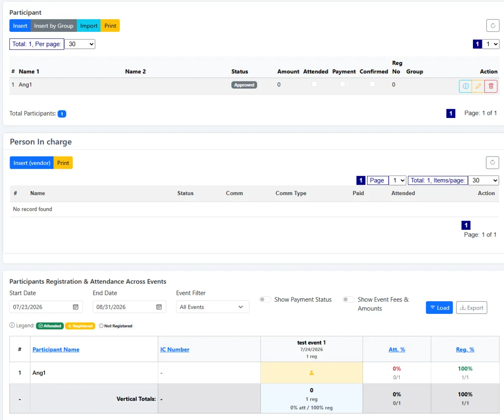504x420 pixels.
Task: Print the Participant list
Action: coord(110,26)
